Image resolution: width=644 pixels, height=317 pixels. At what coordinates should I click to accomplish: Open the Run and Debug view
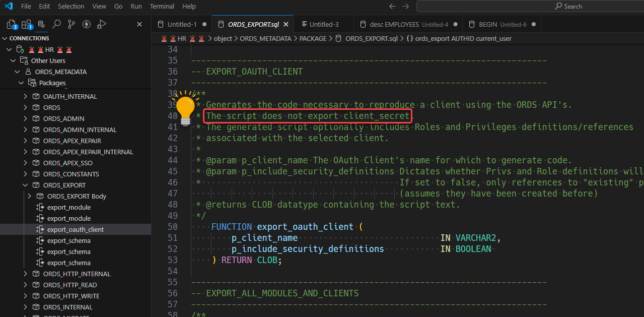[101, 24]
